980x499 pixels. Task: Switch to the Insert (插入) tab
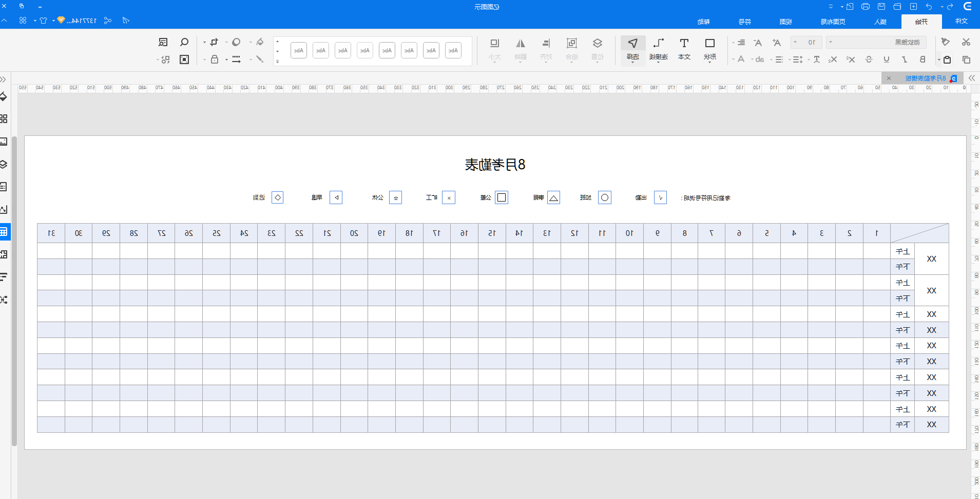[x=880, y=22]
